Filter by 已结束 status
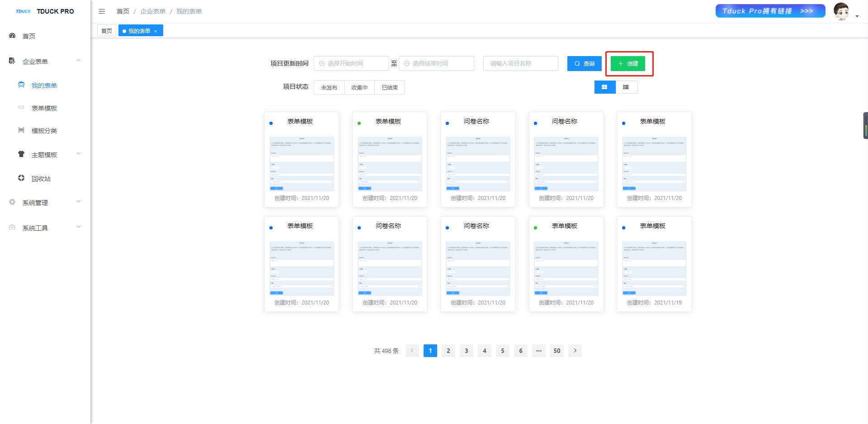This screenshot has height=424, width=868. [x=390, y=87]
